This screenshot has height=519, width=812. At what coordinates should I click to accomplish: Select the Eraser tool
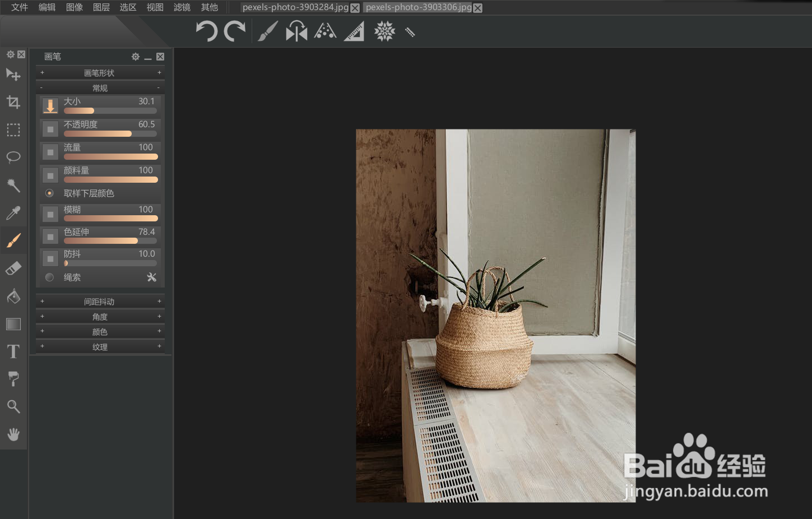pos(13,268)
